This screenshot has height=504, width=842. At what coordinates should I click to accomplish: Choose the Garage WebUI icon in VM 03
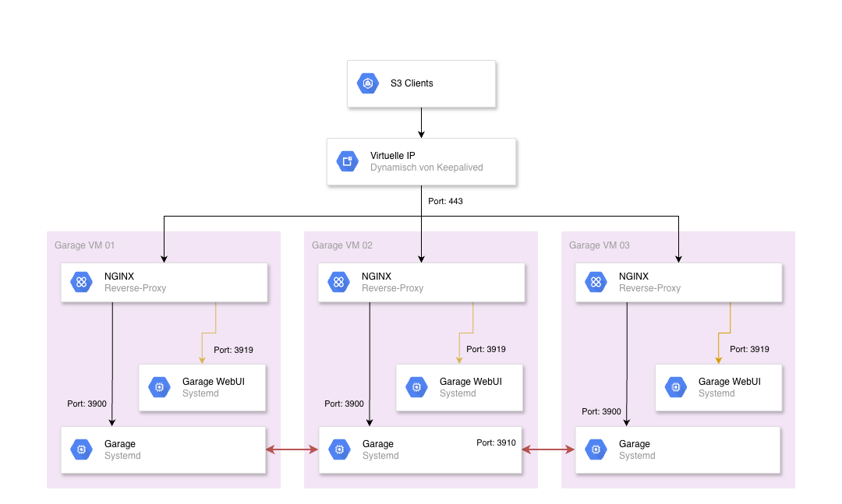click(675, 387)
